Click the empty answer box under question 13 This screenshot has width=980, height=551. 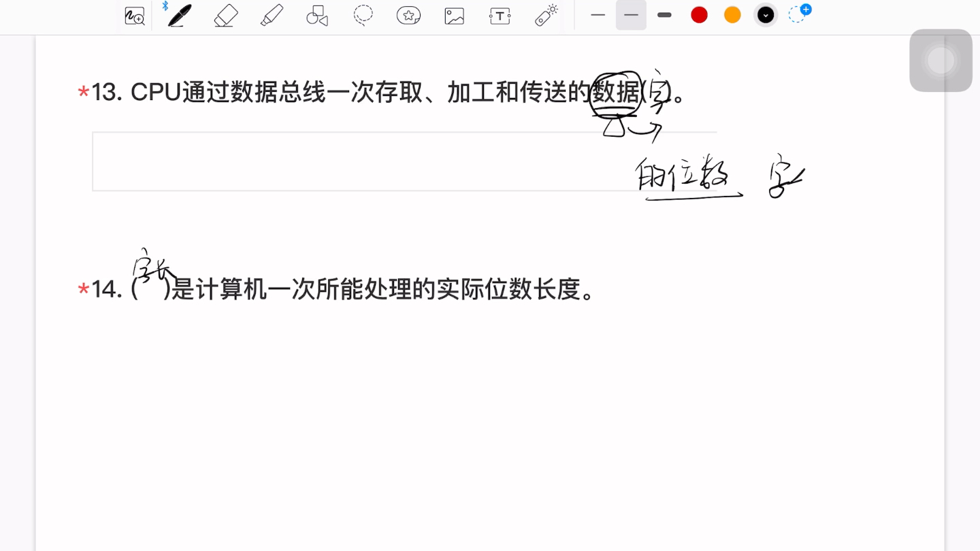404,161
